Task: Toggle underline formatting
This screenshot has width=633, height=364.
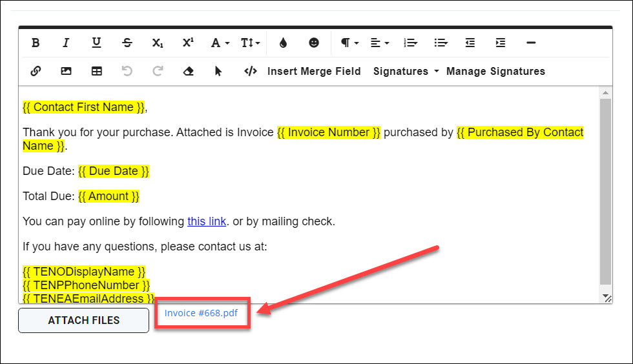Action: (96, 43)
